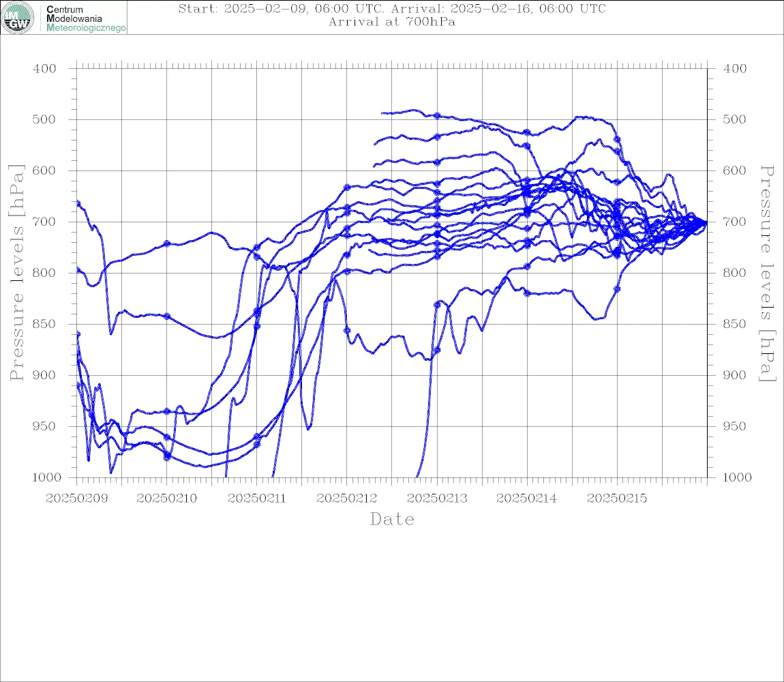
Task: Click the right axis 900 label
Action: click(x=735, y=375)
